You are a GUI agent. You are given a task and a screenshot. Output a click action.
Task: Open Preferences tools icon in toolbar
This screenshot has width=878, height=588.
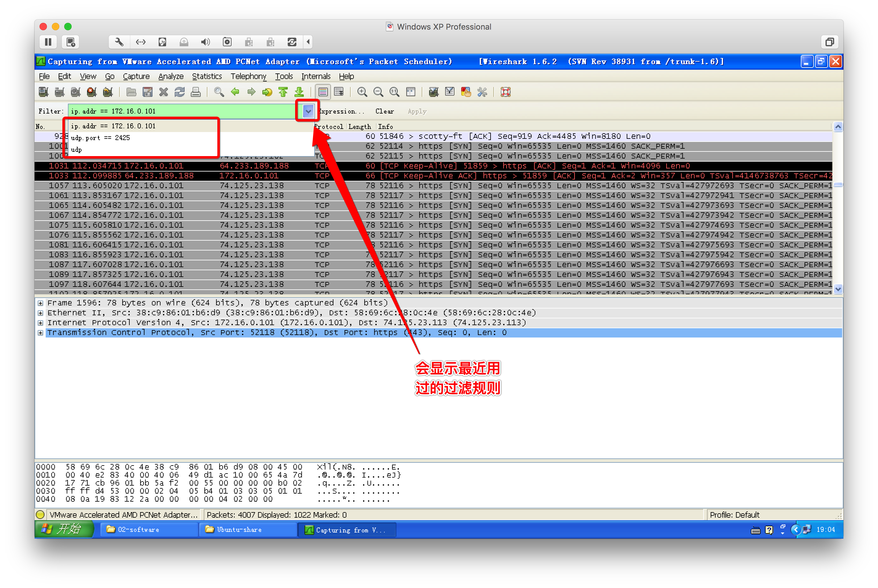(x=482, y=92)
